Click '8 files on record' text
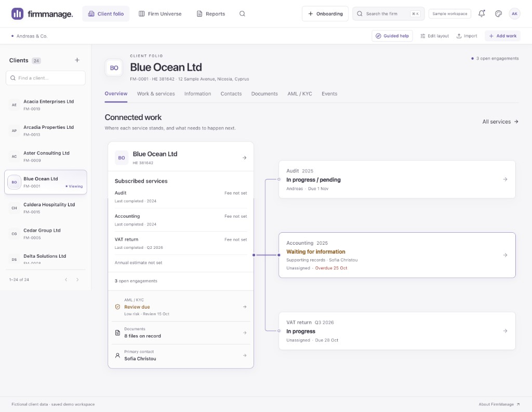 coord(142,336)
